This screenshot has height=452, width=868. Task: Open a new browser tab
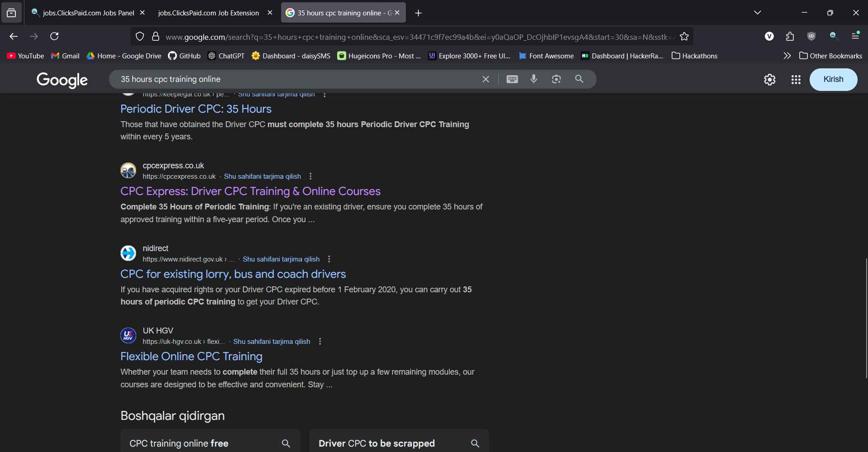tap(419, 13)
